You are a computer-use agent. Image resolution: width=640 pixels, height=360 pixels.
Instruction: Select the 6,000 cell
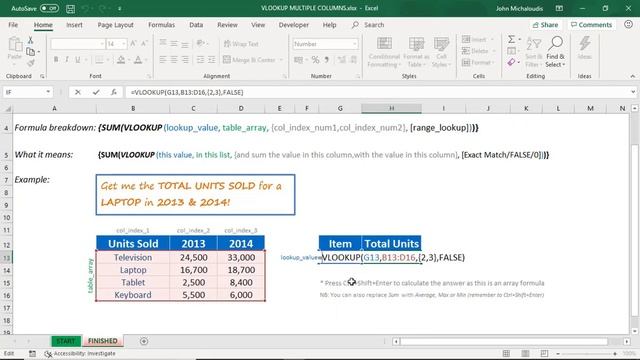pyautogui.click(x=241, y=295)
